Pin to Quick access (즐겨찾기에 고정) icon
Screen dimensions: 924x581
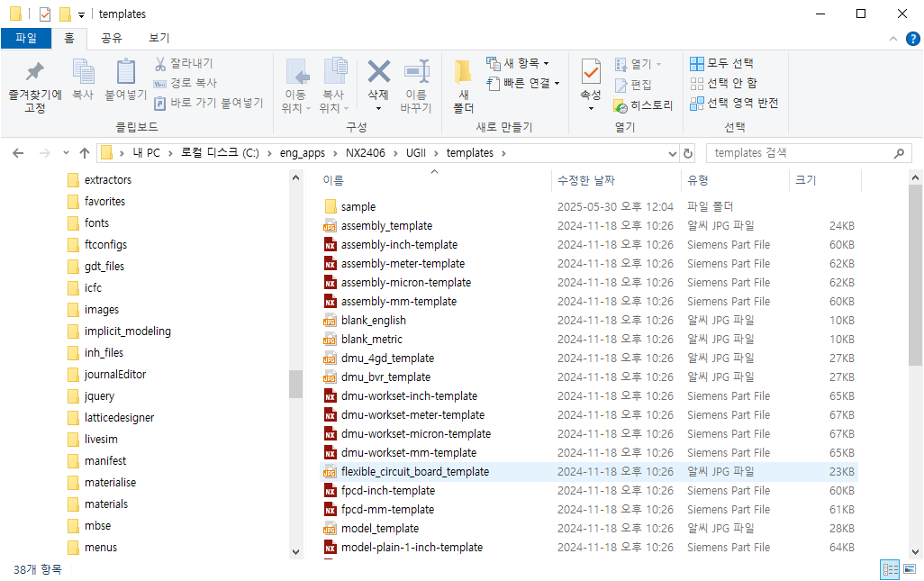[35, 72]
